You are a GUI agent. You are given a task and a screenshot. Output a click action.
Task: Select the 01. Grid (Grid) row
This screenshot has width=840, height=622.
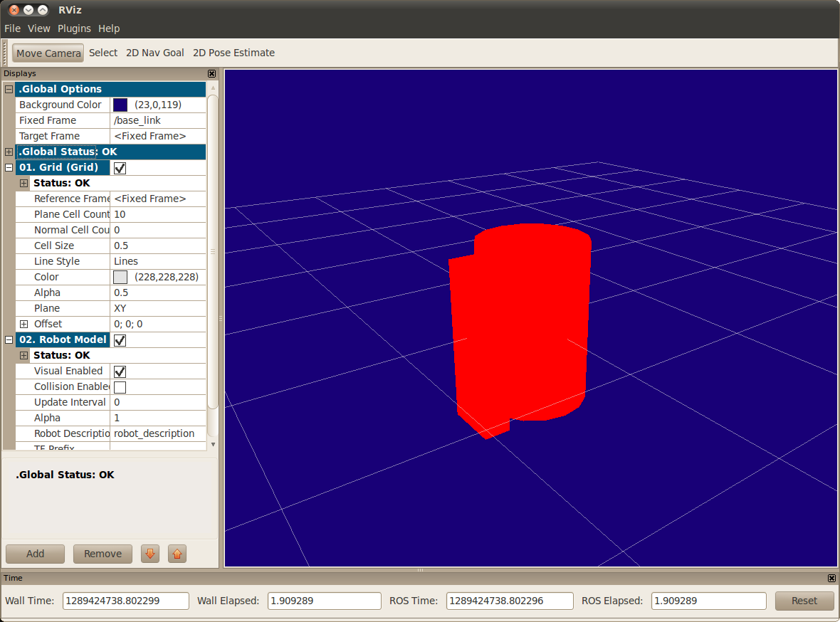point(63,167)
